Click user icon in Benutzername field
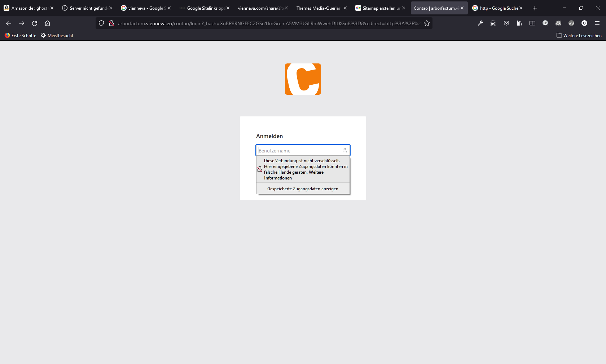 345,150
